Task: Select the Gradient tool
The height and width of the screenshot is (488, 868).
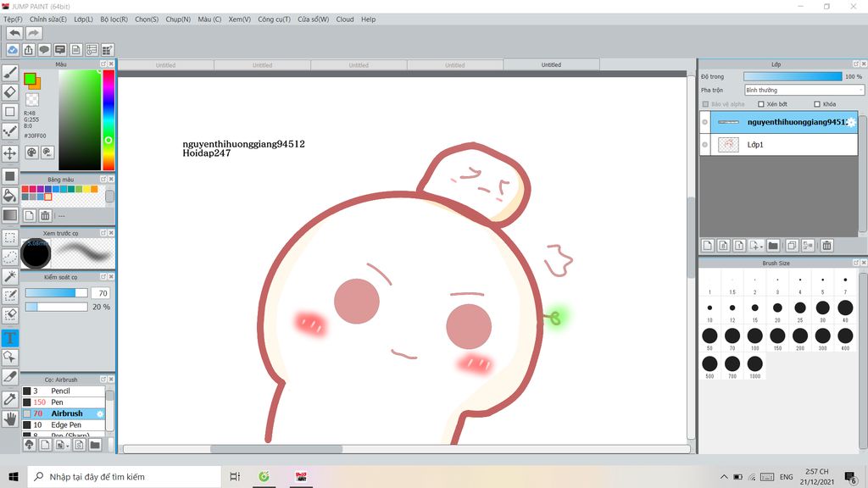Action: (x=10, y=215)
